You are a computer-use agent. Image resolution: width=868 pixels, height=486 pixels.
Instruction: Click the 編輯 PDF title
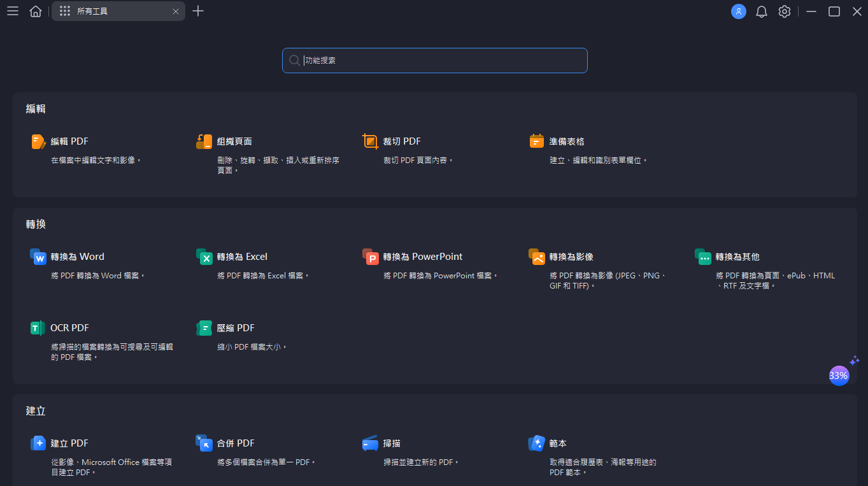[69, 141]
